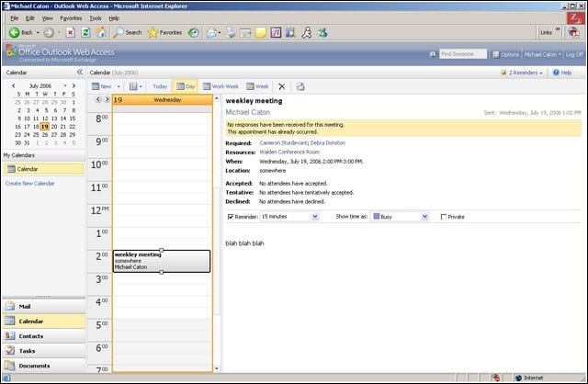Click the Mail envelope icon in browser toolbar
Viewport: 588px width, 384px height.
(x=211, y=33)
